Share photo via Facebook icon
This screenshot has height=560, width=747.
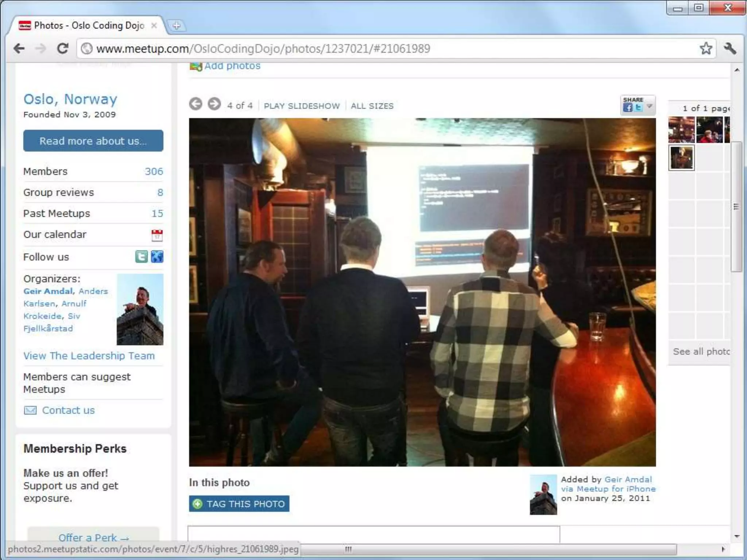click(x=628, y=108)
